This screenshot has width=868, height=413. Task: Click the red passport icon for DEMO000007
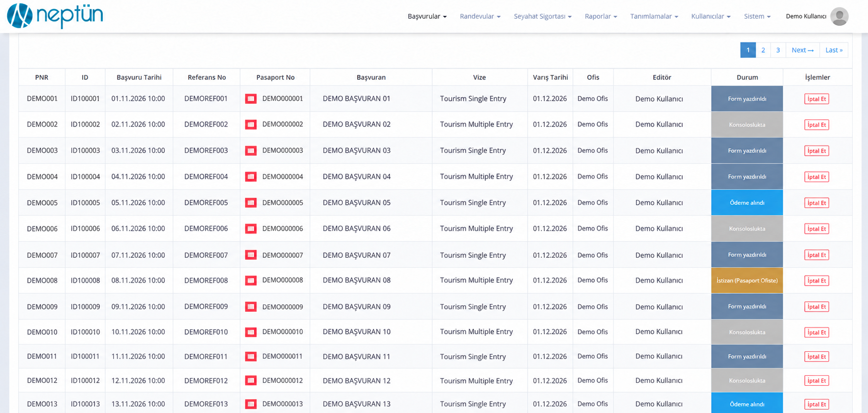click(251, 255)
